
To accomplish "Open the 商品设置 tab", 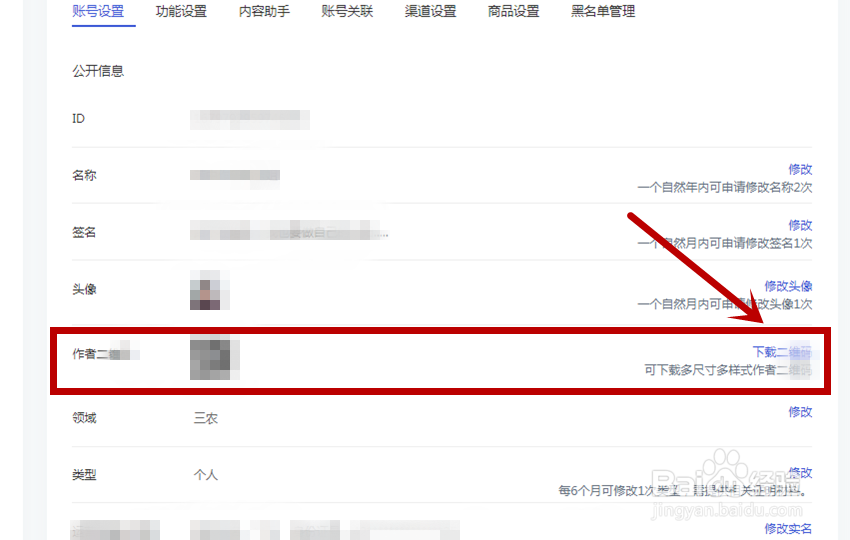I will tap(513, 11).
